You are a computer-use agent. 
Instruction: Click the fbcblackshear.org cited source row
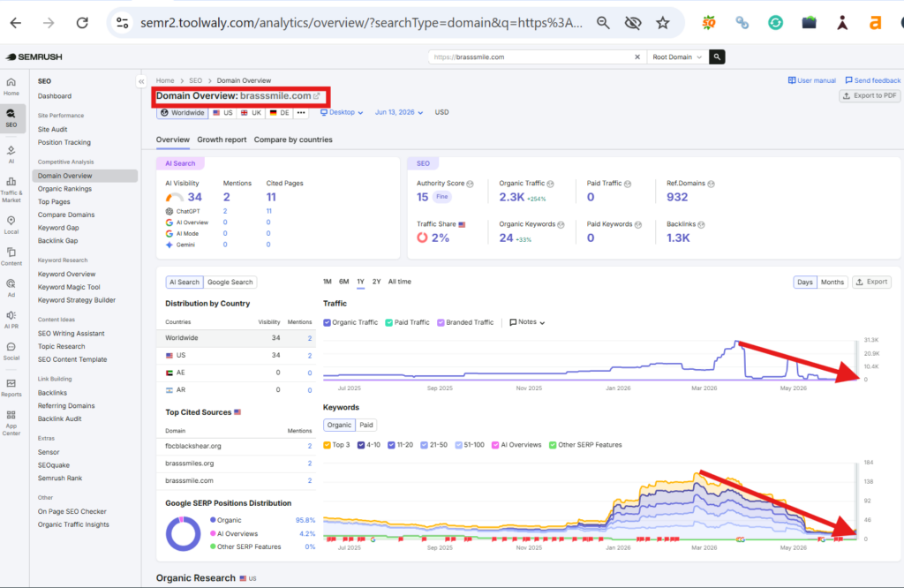pos(238,446)
